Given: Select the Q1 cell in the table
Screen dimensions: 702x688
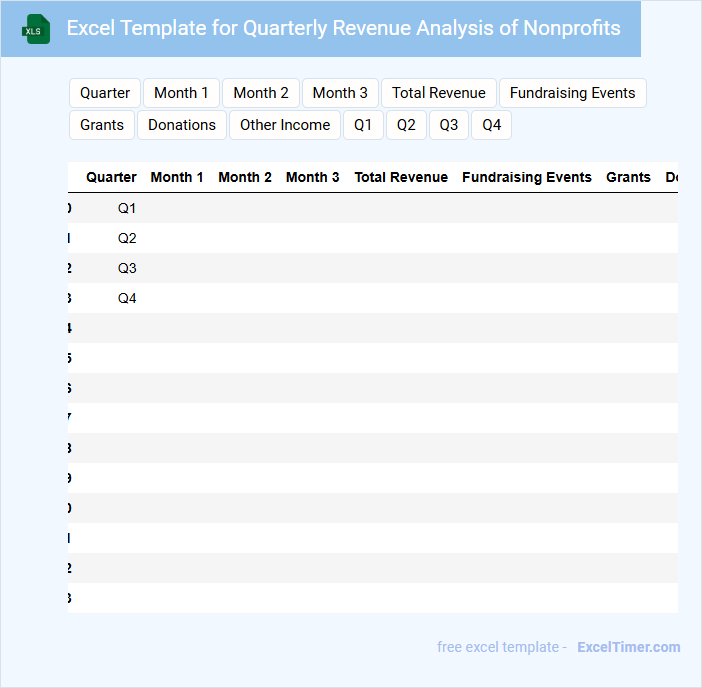Looking at the screenshot, I should (127, 208).
